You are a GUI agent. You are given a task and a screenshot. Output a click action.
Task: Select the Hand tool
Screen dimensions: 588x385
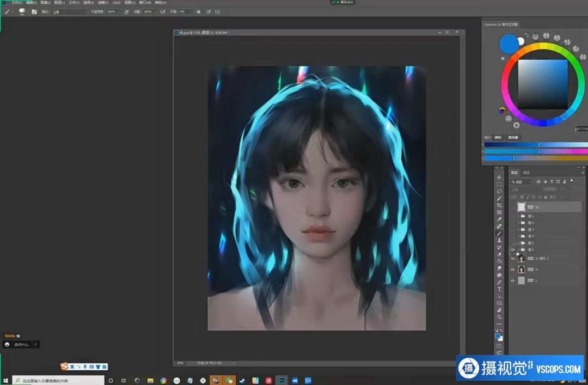tap(499, 310)
